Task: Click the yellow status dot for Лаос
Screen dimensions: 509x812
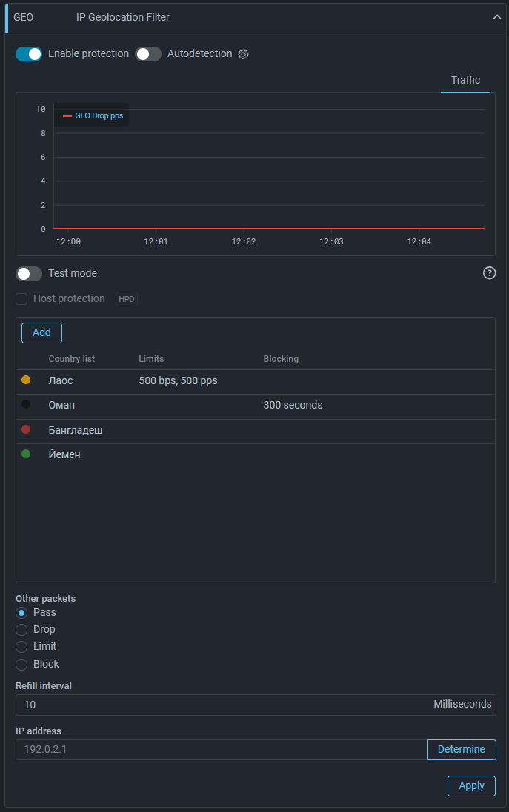Action: tap(26, 380)
